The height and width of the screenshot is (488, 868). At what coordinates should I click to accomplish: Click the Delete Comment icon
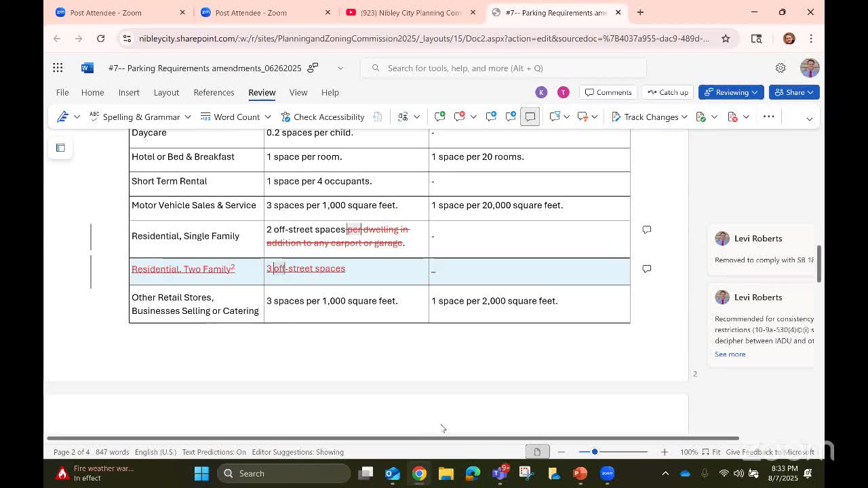point(460,117)
